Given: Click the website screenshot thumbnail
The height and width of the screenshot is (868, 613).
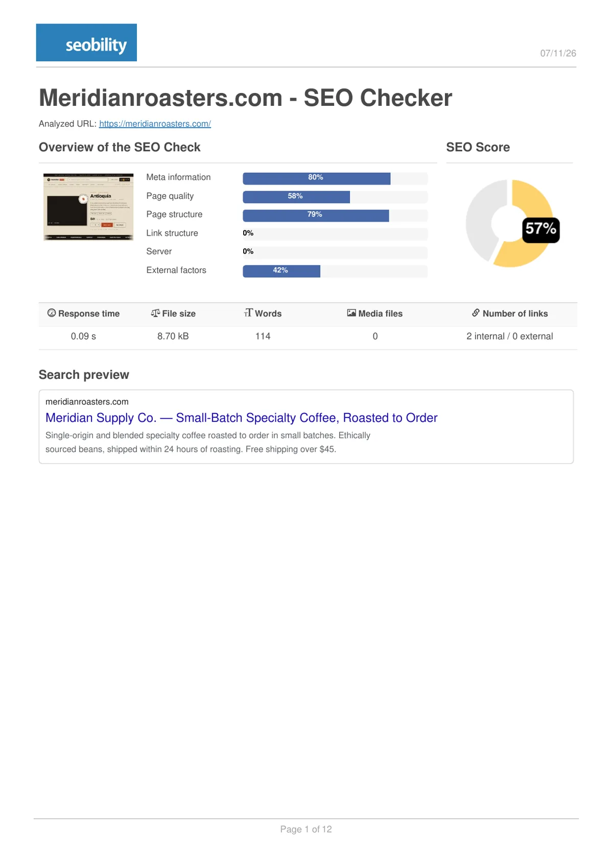Looking at the screenshot, I should tap(88, 207).
